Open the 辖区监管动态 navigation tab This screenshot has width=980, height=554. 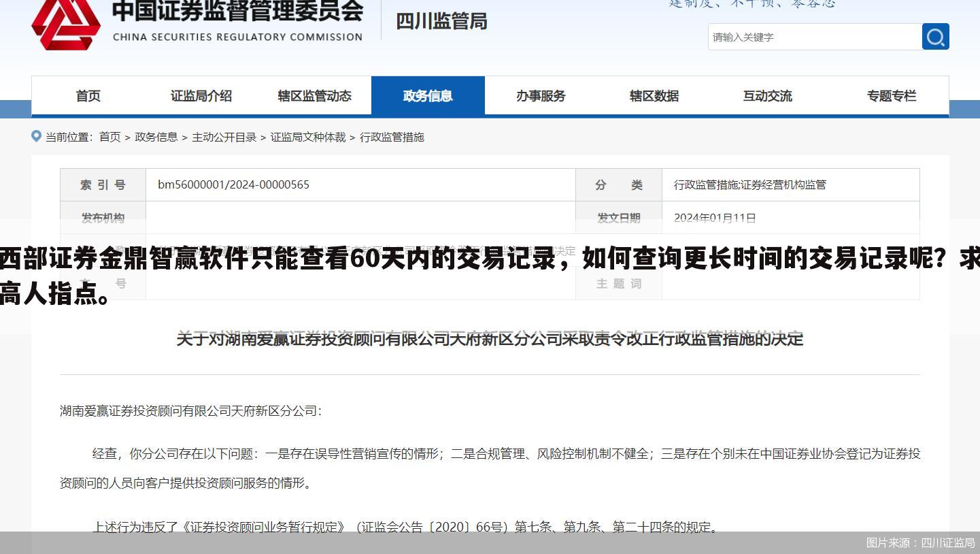tap(314, 96)
